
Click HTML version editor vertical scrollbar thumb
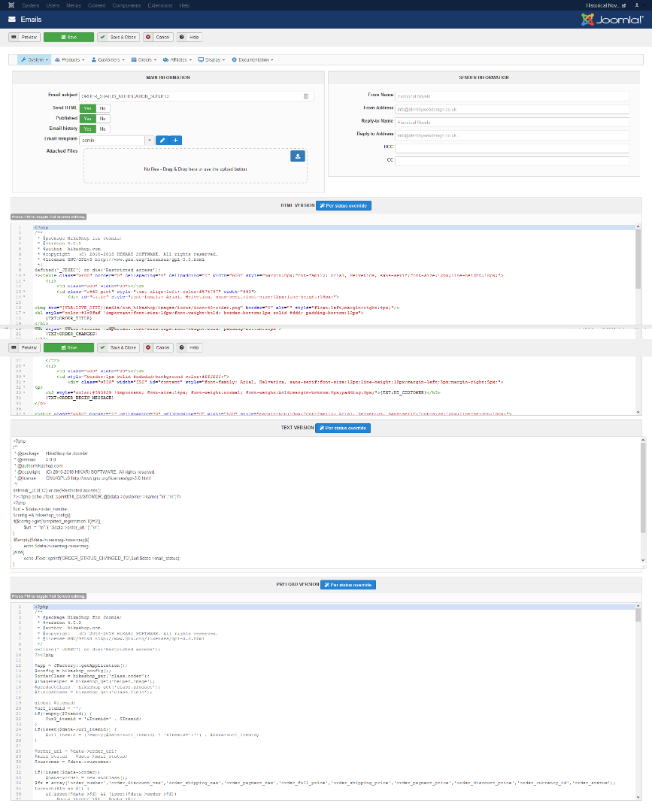pos(638,259)
